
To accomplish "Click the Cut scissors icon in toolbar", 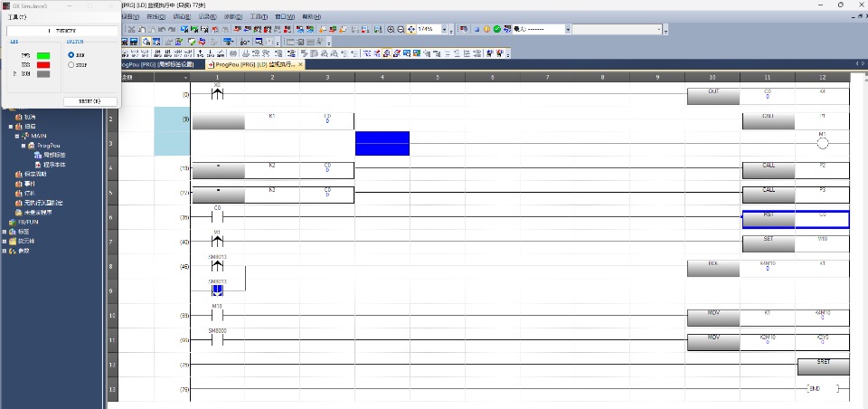I will pos(131,29).
